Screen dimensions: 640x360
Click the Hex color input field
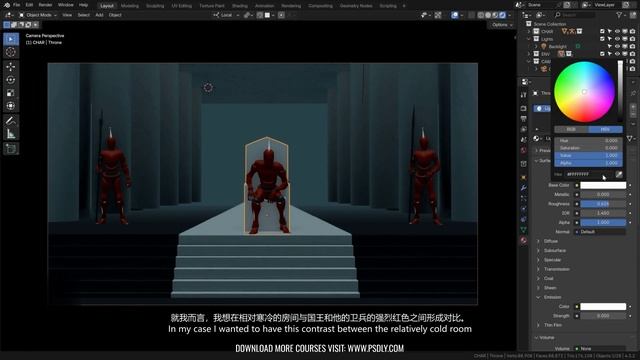pyautogui.click(x=589, y=174)
